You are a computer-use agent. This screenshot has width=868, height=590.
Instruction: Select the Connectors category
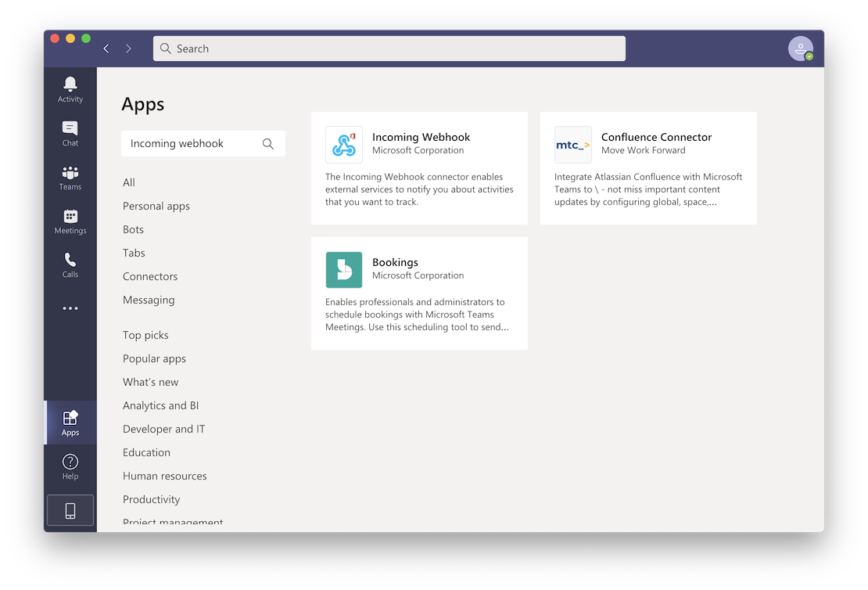pos(150,276)
